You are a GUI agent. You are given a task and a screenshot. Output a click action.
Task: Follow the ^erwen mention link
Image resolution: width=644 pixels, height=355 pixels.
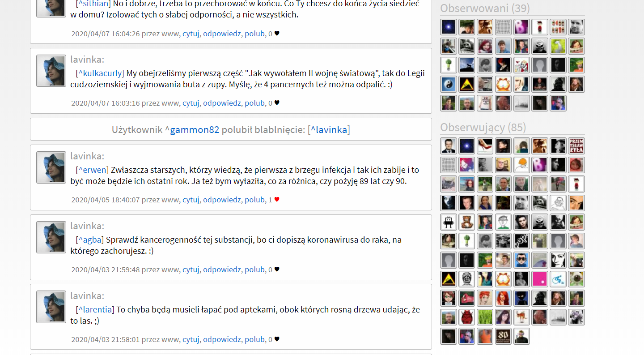(92, 170)
